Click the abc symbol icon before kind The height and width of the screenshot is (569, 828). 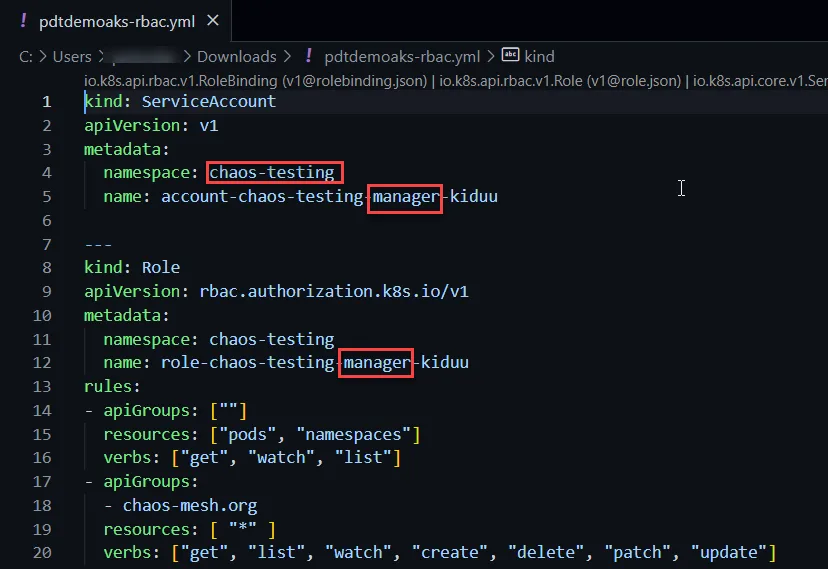[510, 54]
